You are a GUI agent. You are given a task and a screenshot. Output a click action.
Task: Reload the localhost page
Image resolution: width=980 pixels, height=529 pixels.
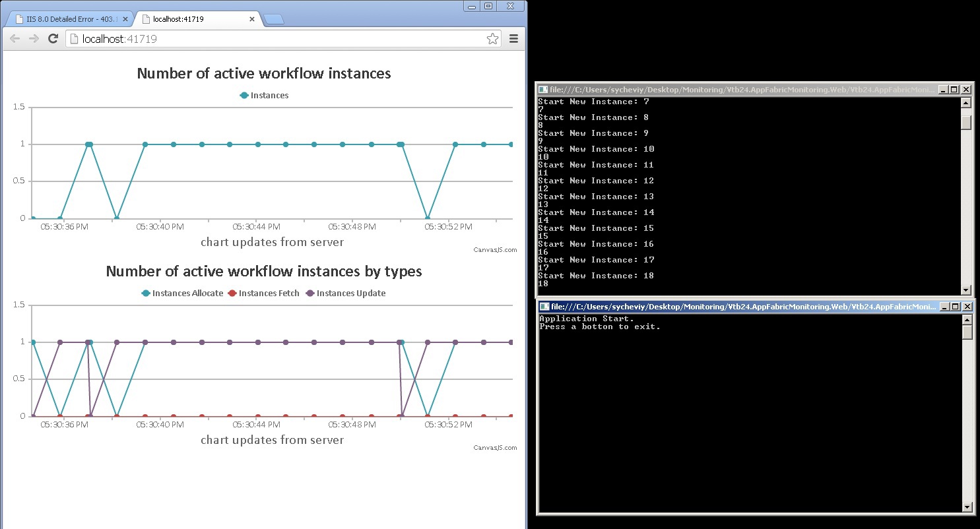pyautogui.click(x=53, y=39)
